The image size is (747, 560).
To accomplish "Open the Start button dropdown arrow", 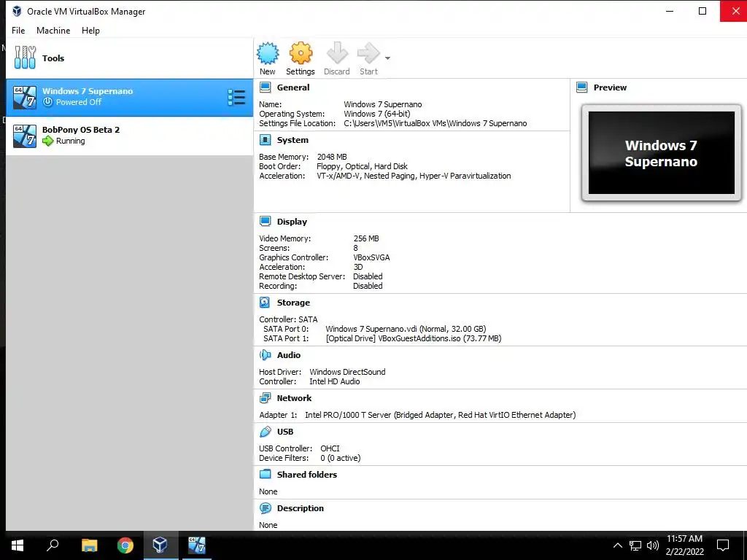I will pos(388,58).
